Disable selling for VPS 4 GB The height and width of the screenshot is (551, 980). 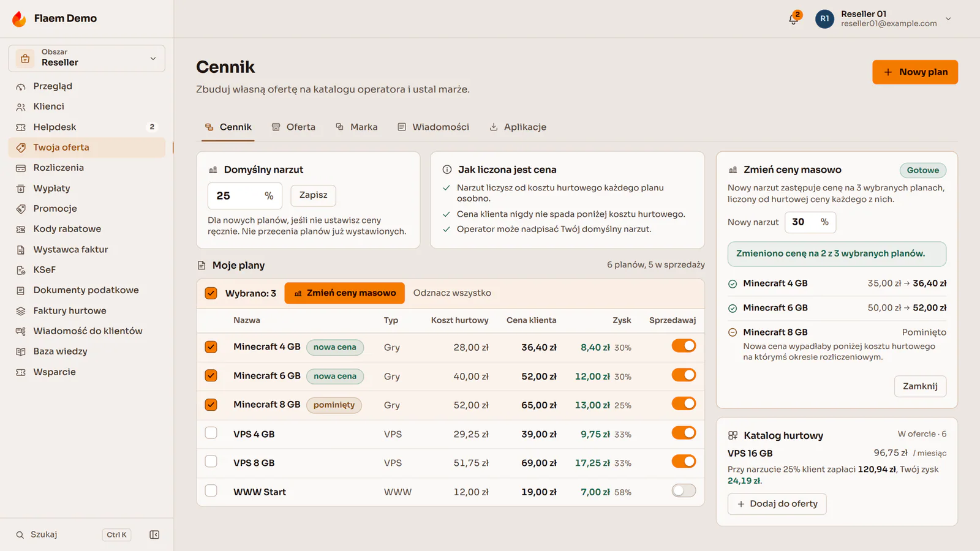(684, 433)
